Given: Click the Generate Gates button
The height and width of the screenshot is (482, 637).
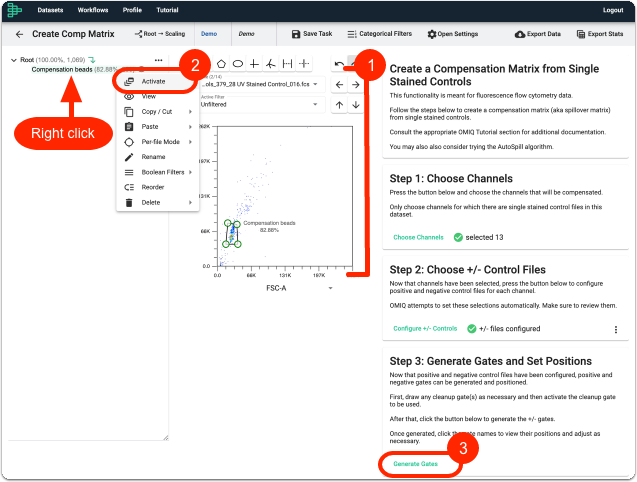Looking at the screenshot, I should tap(415, 464).
